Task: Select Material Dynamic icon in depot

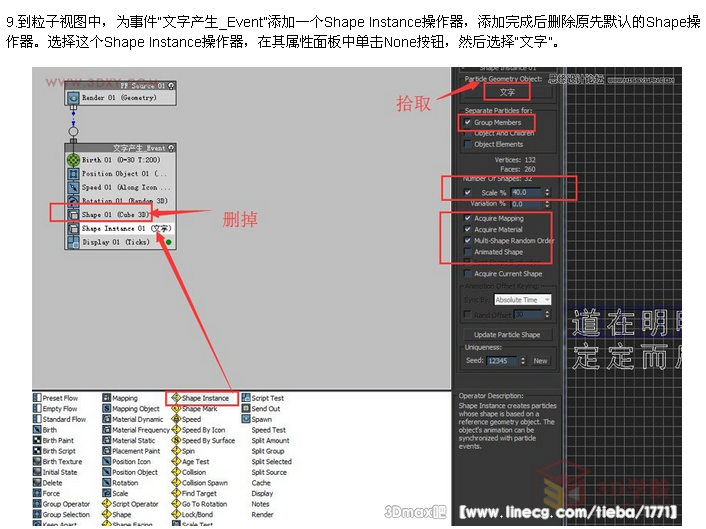Action: click(107, 419)
